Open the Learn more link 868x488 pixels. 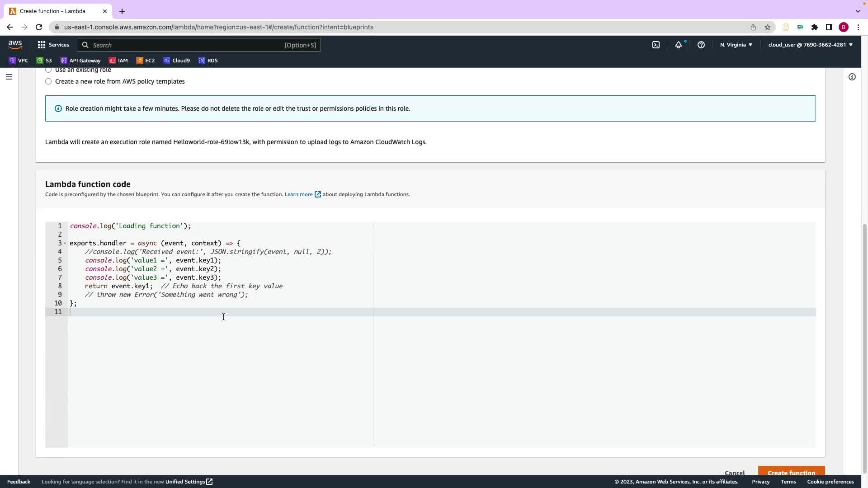coord(299,194)
